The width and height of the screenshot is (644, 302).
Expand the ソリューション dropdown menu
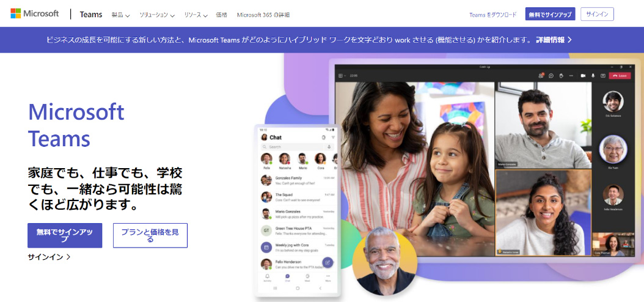[x=157, y=15]
